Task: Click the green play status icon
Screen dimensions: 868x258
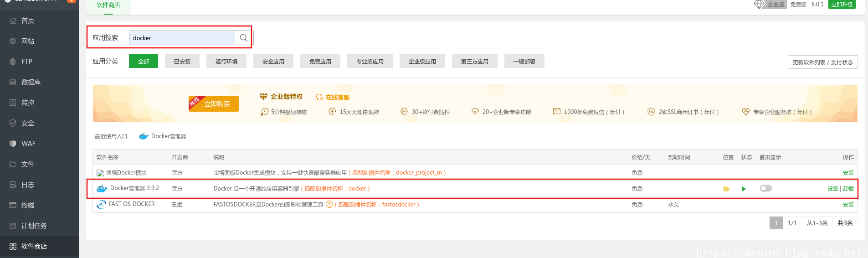Action: (x=744, y=189)
